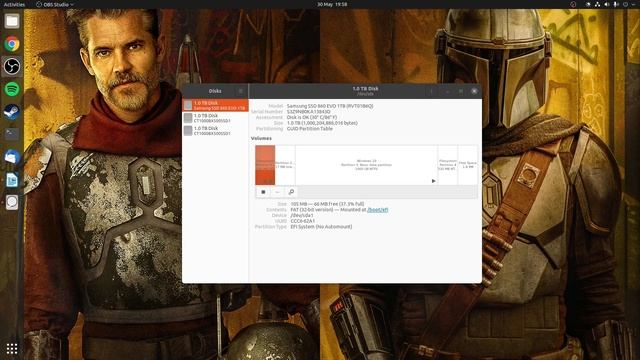This screenshot has height=360, width=640.
Task: Click the UUID value CCC6-62A1
Action: (303, 221)
